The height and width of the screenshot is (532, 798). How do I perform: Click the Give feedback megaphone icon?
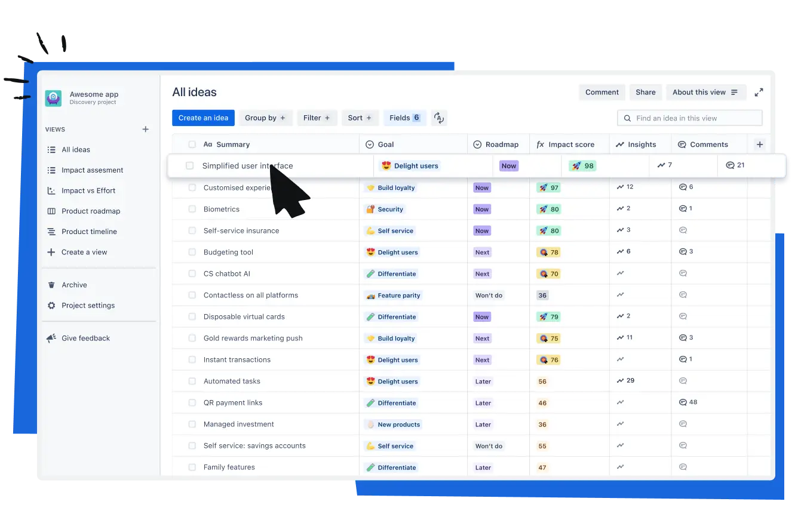coord(51,339)
